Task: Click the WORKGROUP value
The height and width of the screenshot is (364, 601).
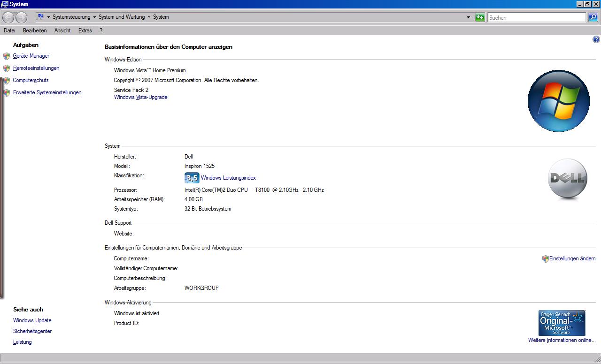Action: point(201,288)
